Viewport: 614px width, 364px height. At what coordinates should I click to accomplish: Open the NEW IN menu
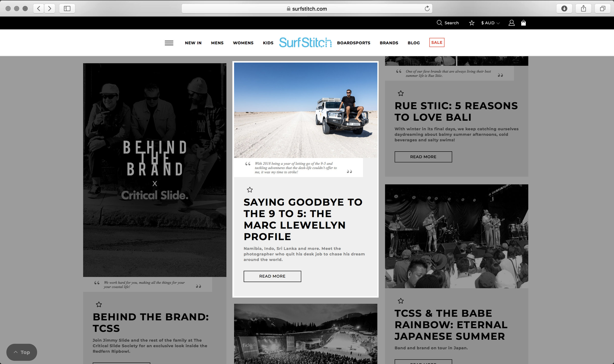pyautogui.click(x=193, y=43)
